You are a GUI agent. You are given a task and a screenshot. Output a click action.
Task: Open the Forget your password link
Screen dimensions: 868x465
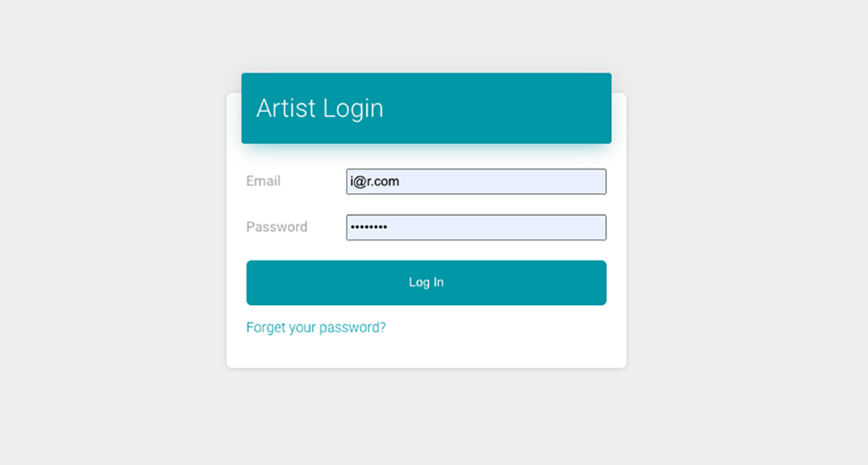click(315, 327)
